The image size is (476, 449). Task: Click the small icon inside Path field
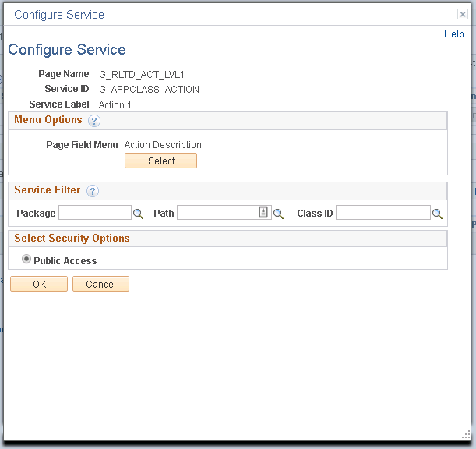[x=263, y=213]
